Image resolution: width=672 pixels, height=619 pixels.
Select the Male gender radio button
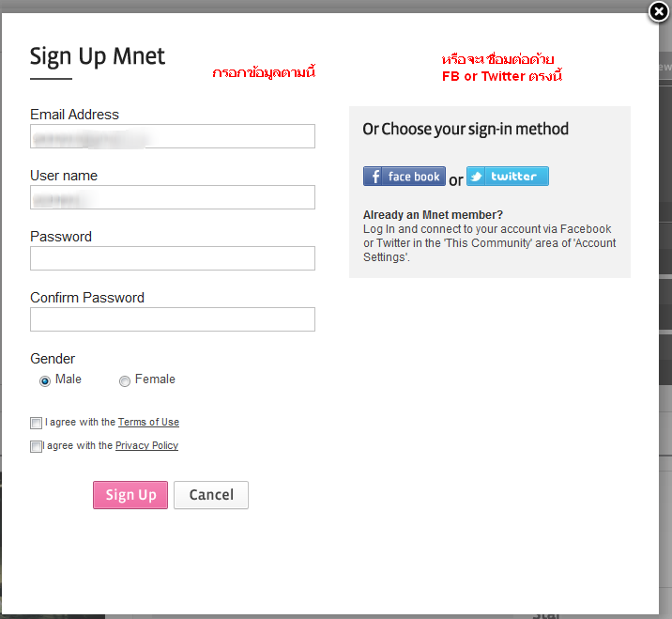45,381
